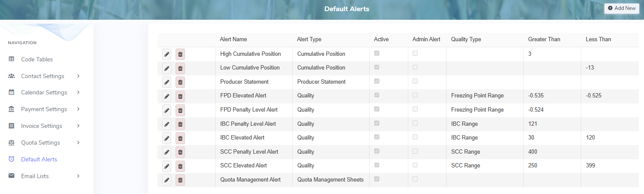The width and height of the screenshot is (644, 194).
Task: Open Calendar Settings in navigation
Action: (44, 93)
